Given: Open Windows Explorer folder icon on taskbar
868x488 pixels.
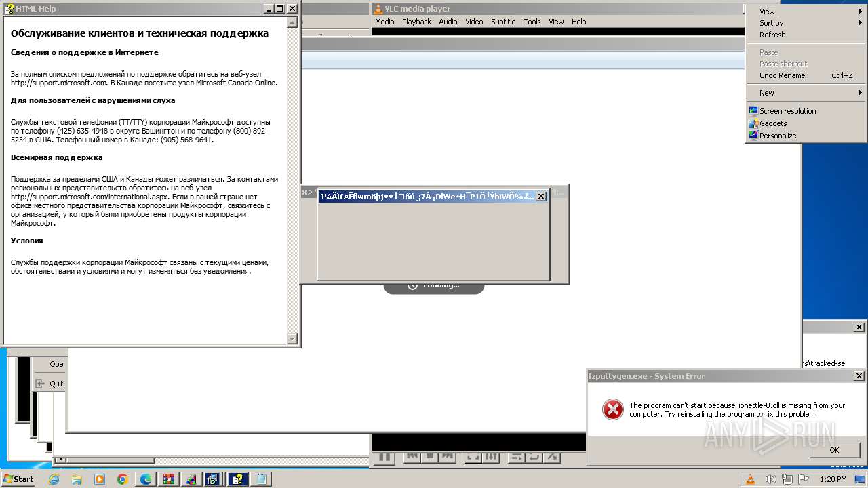Looking at the screenshot, I should pyautogui.click(x=77, y=479).
